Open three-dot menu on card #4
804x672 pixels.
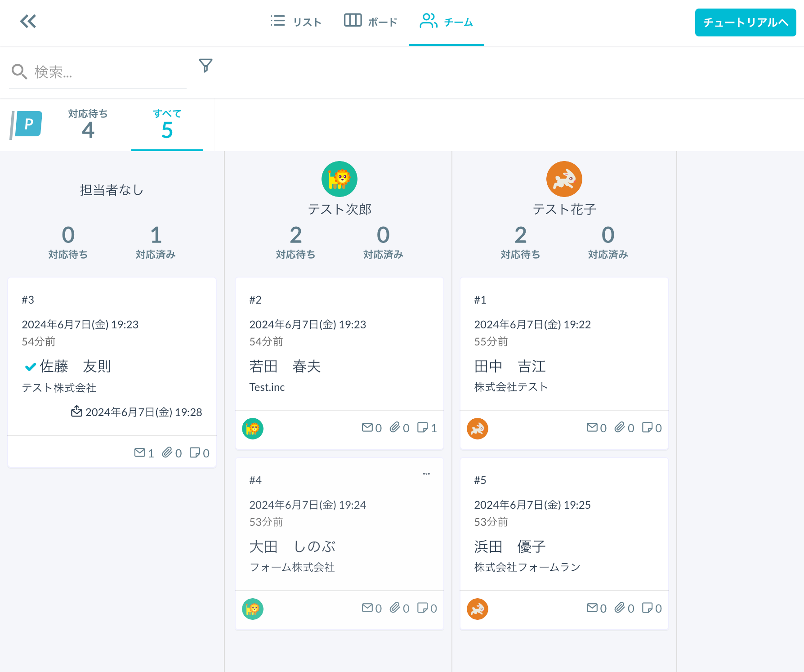coord(426,474)
